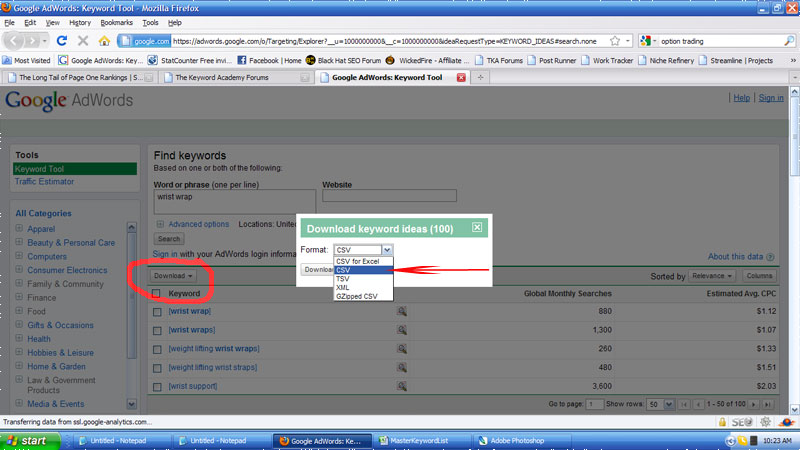
Task: Go to previous results page arrow
Action: coord(698,404)
